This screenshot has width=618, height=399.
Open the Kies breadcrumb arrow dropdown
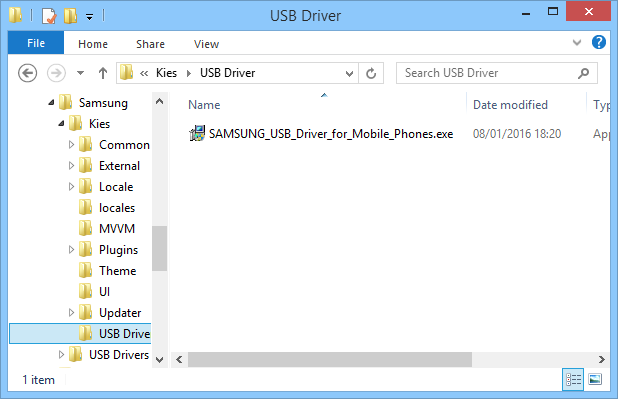click(189, 73)
